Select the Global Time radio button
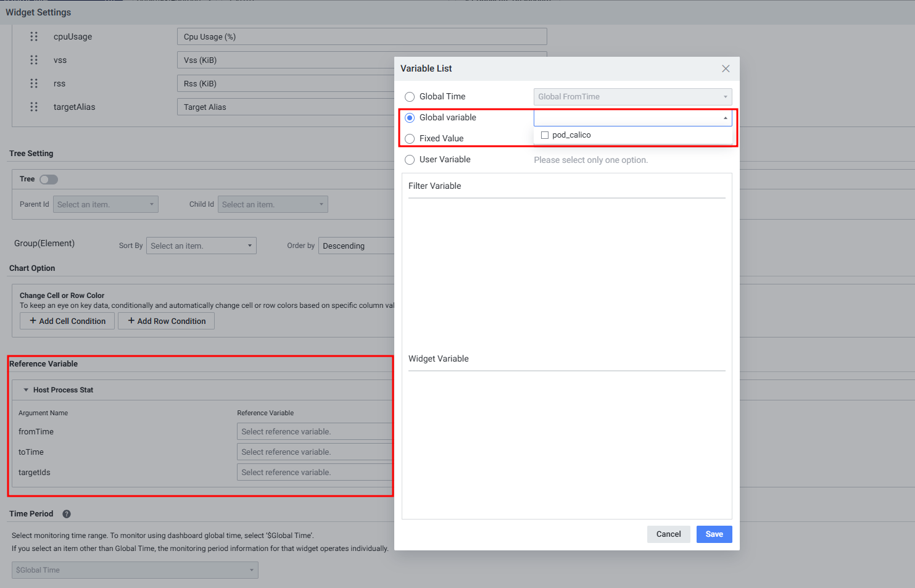Image resolution: width=915 pixels, height=588 pixels. (x=410, y=97)
